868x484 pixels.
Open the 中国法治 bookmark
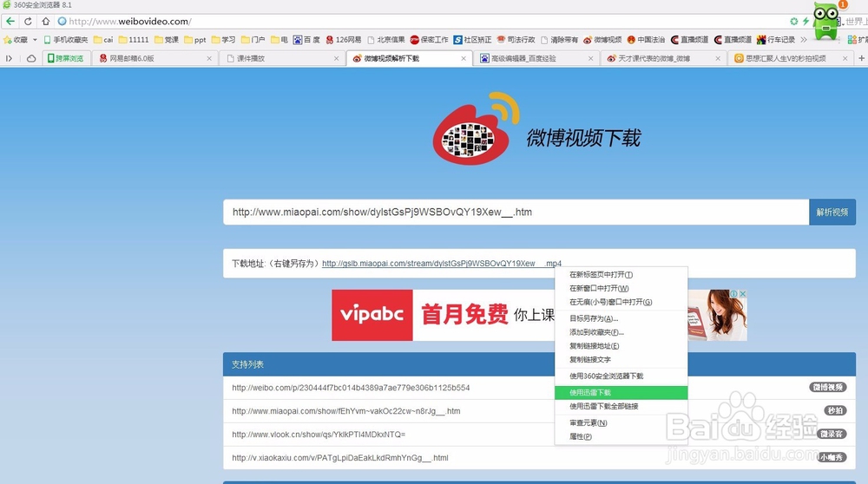(646, 40)
